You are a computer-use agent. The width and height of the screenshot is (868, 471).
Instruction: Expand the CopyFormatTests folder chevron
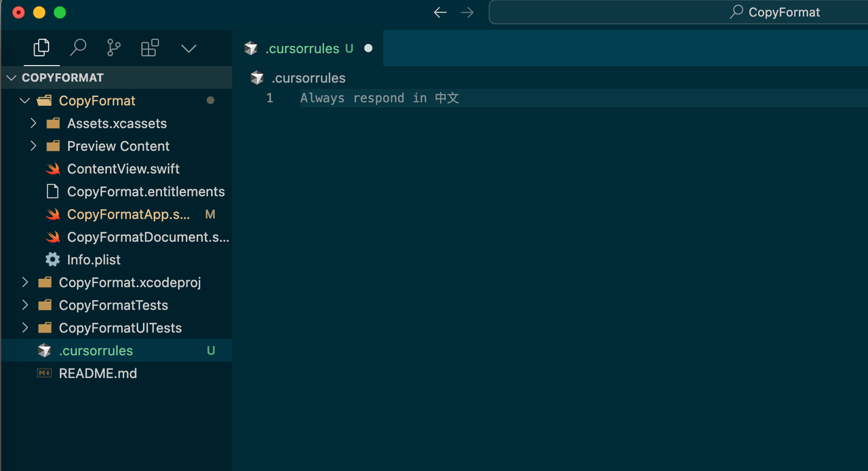(x=25, y=305)
